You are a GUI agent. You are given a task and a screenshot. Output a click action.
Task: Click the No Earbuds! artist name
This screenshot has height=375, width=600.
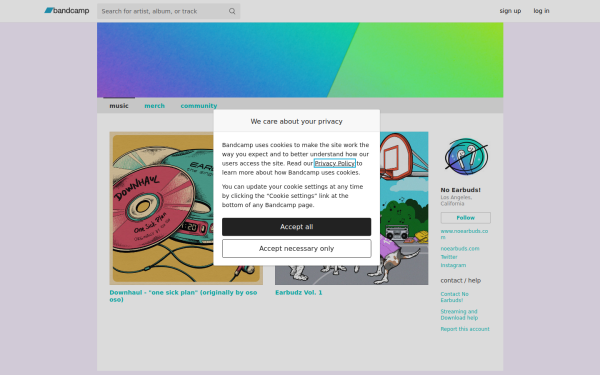[460, 190]
